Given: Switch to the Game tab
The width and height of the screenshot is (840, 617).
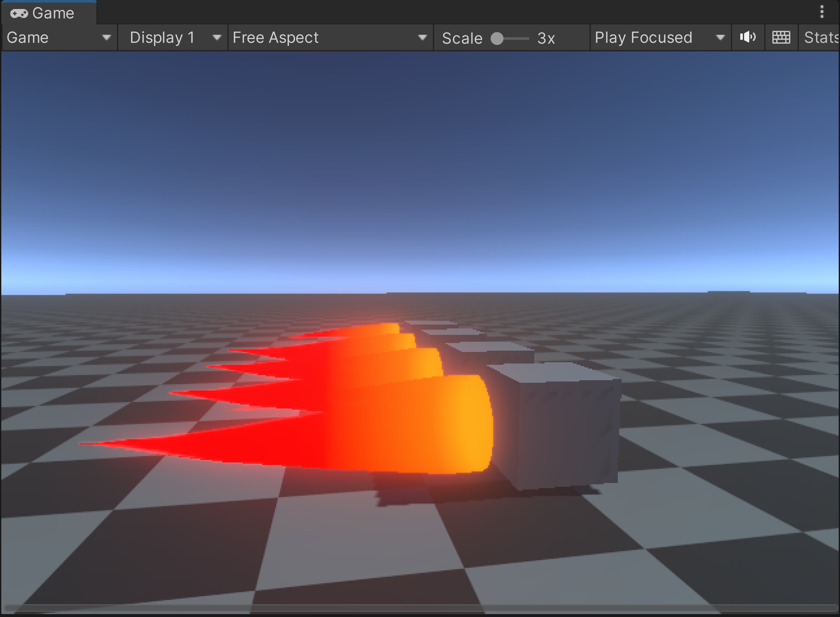Looking at the screenshot, I should point(48,13).
